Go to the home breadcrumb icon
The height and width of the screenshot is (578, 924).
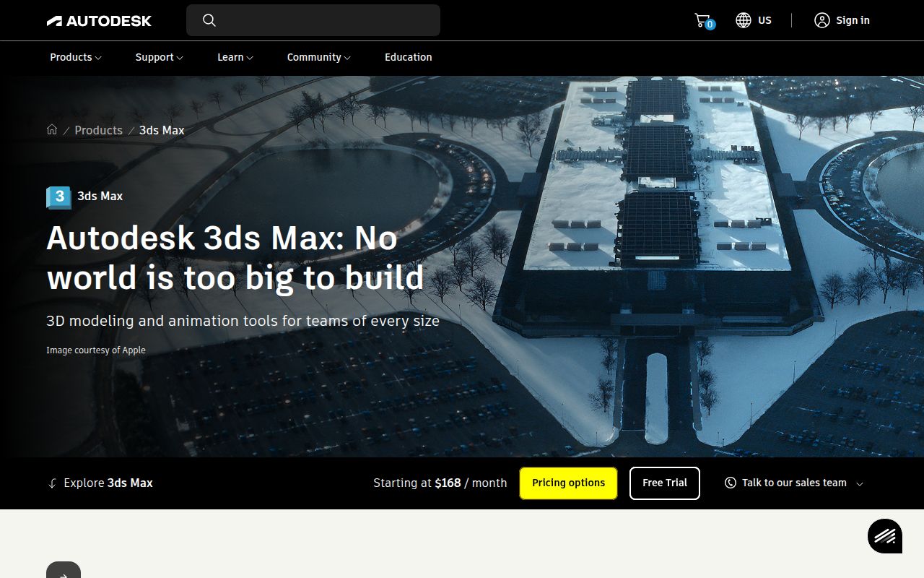pos(52,130)
